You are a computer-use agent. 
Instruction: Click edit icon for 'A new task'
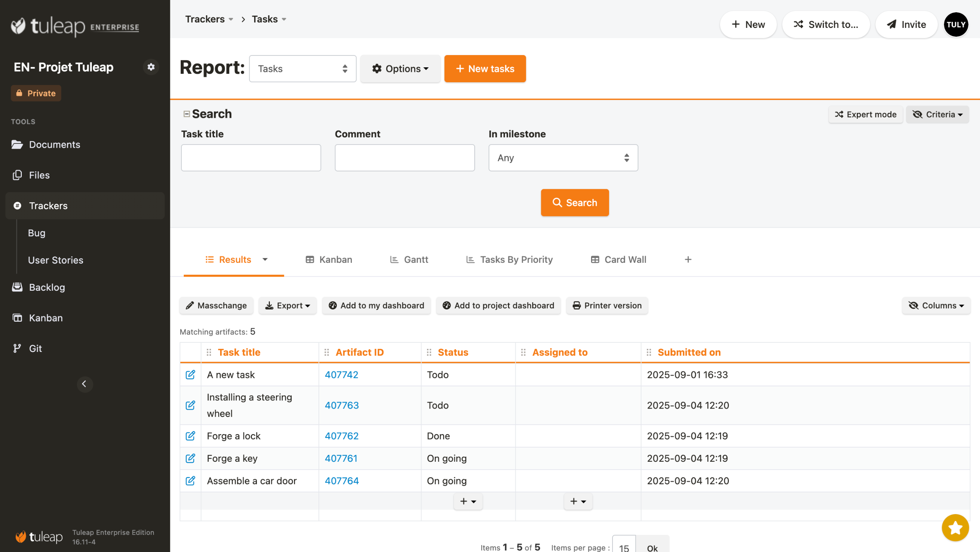(x=190, y=375)
